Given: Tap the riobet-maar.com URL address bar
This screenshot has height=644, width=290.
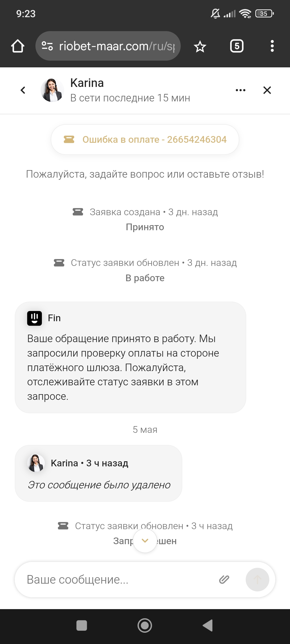Looking at the screenshot, I should [117, 46].
